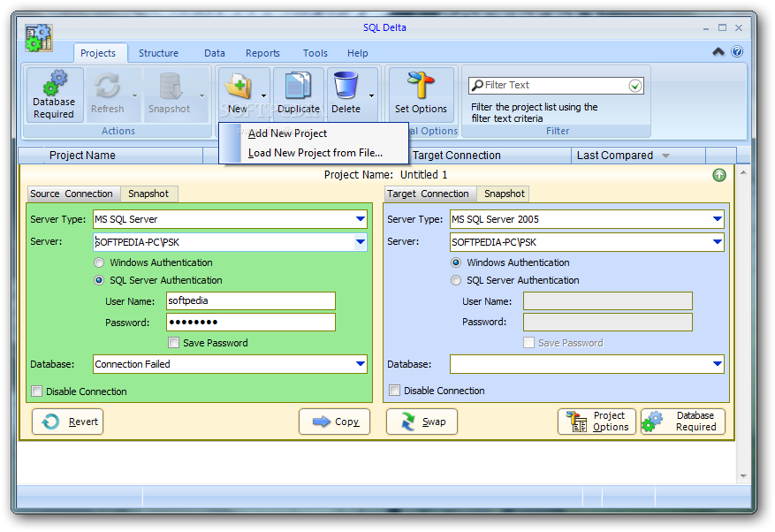The image size is (775, 532).
Task: Switch to the Data ribbon tab
Action: tap(215, 53)
